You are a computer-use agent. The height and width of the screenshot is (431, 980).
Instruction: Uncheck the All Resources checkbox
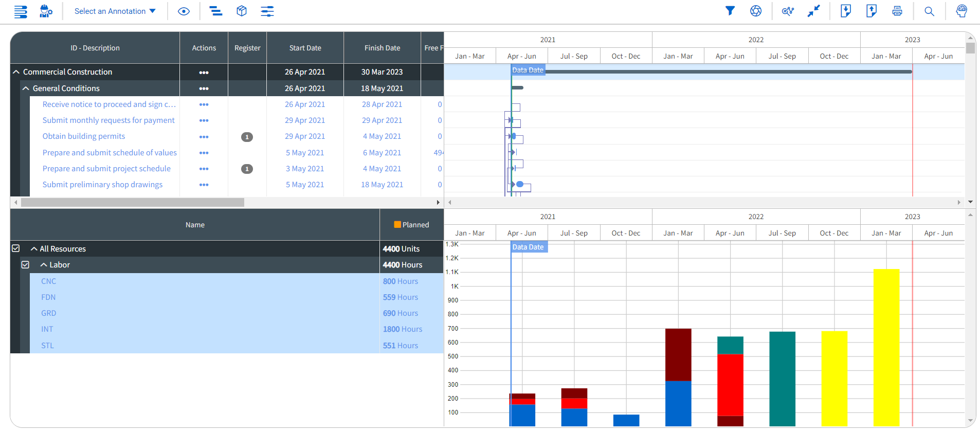[16, 248]
